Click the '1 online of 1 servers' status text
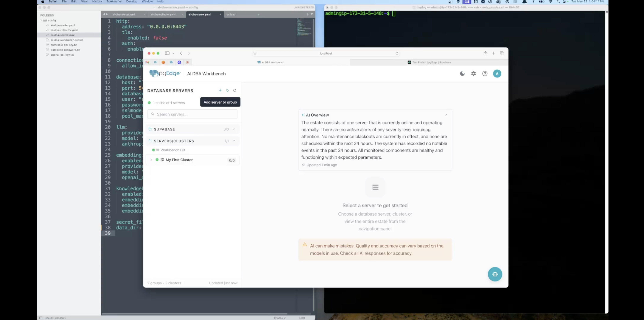This screenshot has width=644, height=320. coord(169,103)
